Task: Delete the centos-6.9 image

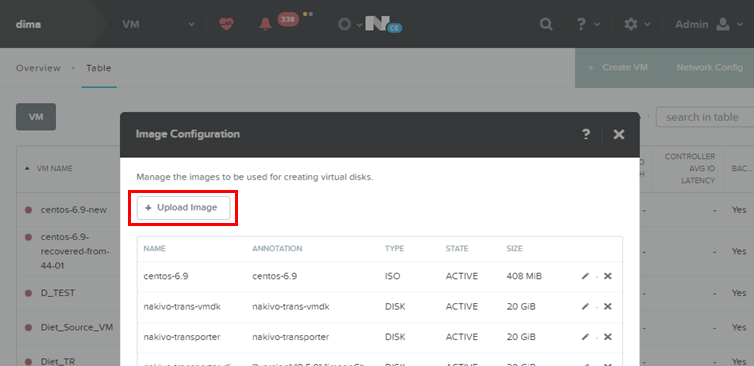Action: [608, 277]
